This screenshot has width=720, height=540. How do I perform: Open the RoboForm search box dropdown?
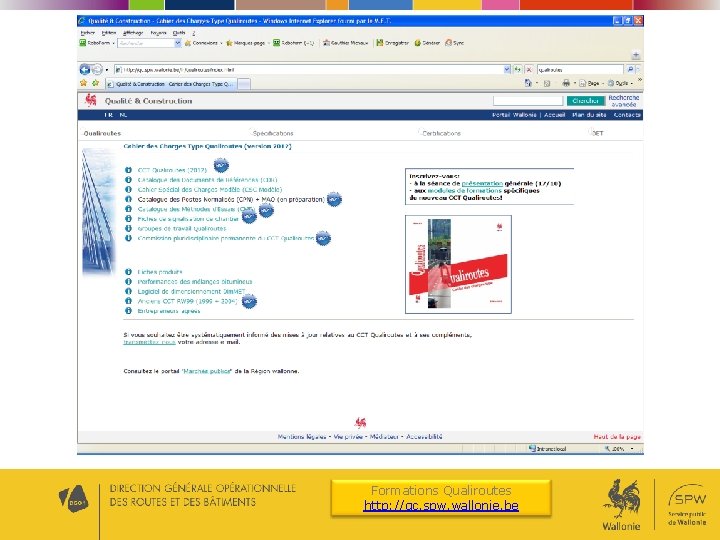pos(178,43)
